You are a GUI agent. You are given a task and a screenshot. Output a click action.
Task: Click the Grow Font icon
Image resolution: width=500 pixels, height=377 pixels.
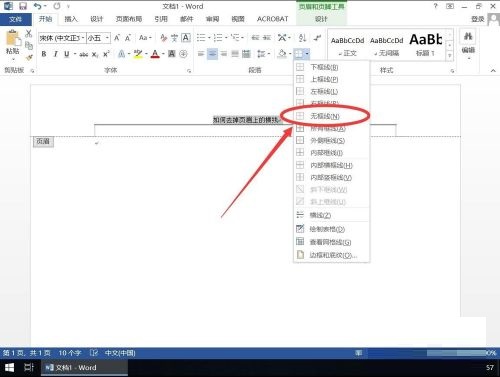point(117,38)
